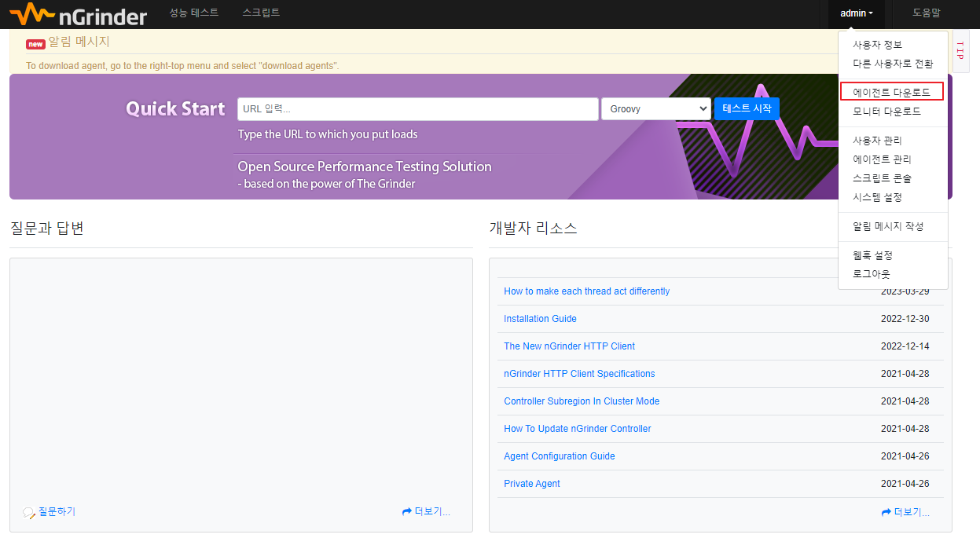This screenshot has height=549, width=980.
Task: Open nGrinder HTTP Client Specifications link
Action: point(579,374)
